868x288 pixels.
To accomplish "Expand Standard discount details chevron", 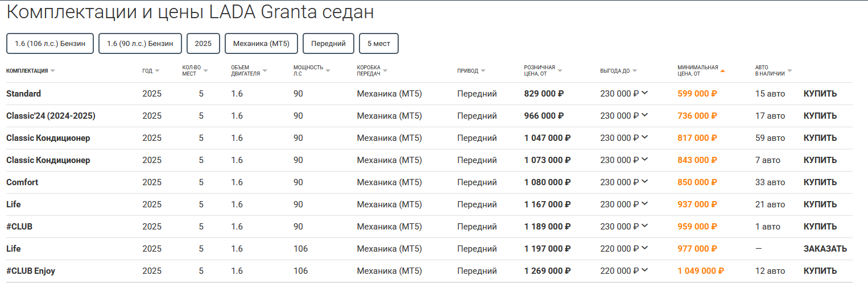I will pos(644,93).
